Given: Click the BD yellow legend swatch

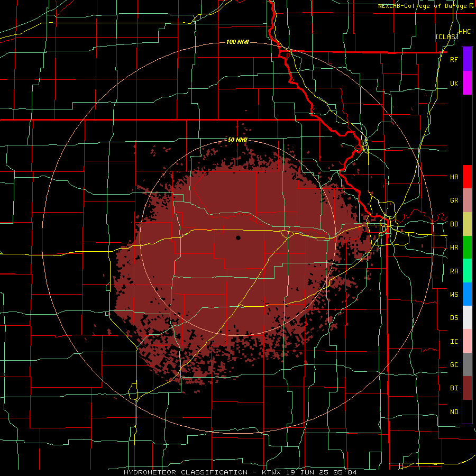Looking at the screenshot, I should [x=467, y=224].
